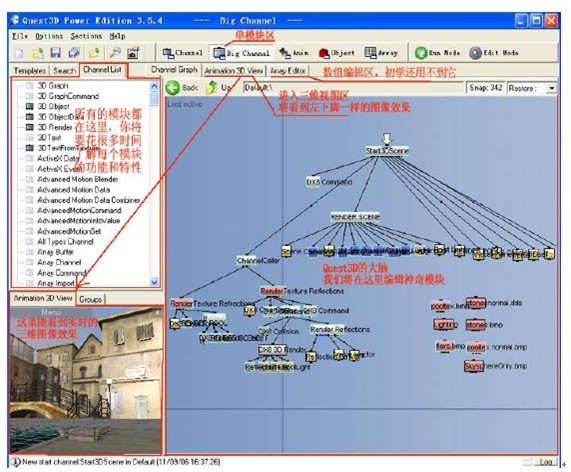Select Array Channel item
Screen dimensions: 571x472
pyautogui.click(x=59, y=262)
